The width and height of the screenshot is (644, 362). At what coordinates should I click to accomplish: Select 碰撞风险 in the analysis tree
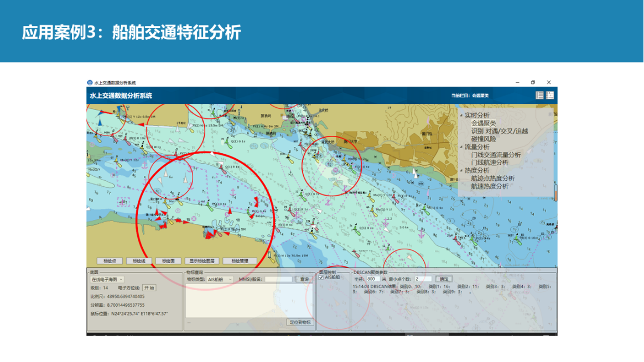click(484, 139)
